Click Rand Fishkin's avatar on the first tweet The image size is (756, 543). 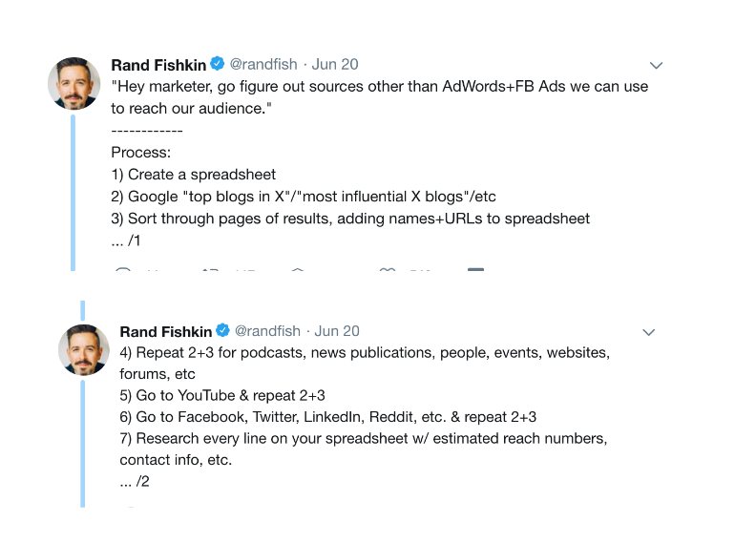point(74,84)
